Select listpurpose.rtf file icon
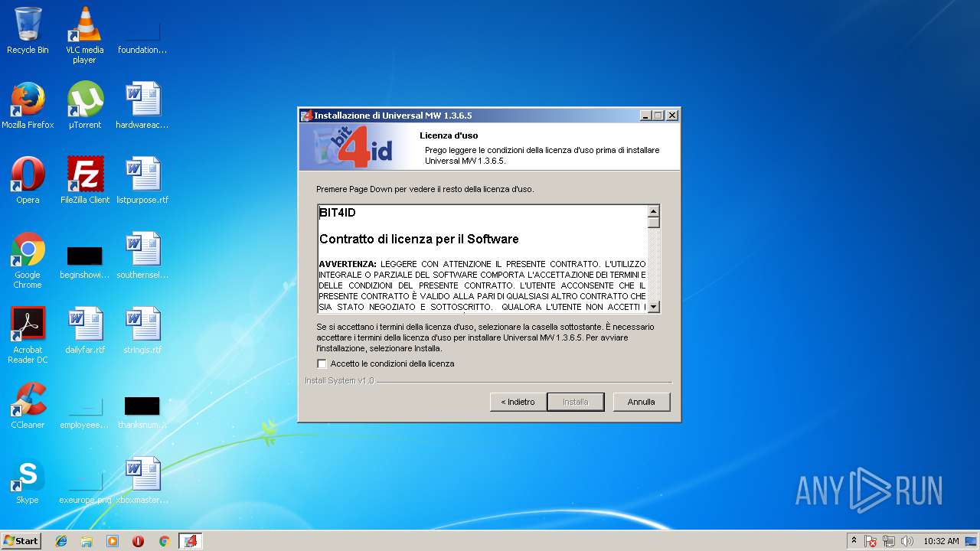 tap(142, 181)
